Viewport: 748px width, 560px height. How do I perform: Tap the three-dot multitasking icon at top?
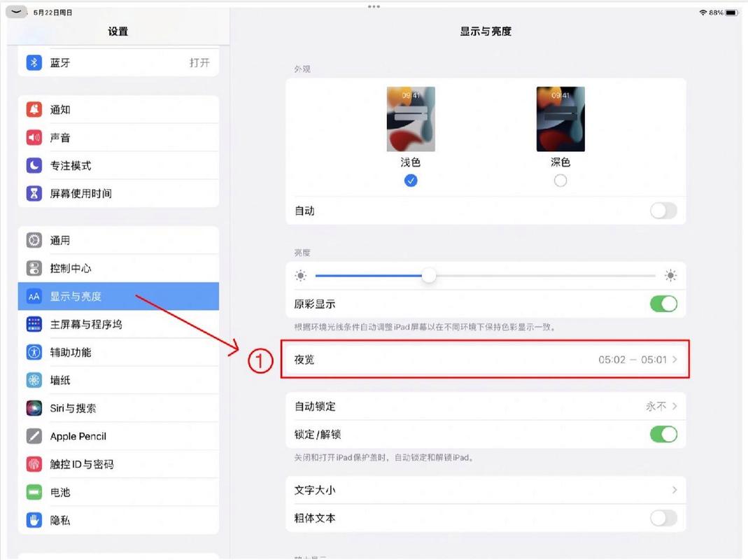374,7
